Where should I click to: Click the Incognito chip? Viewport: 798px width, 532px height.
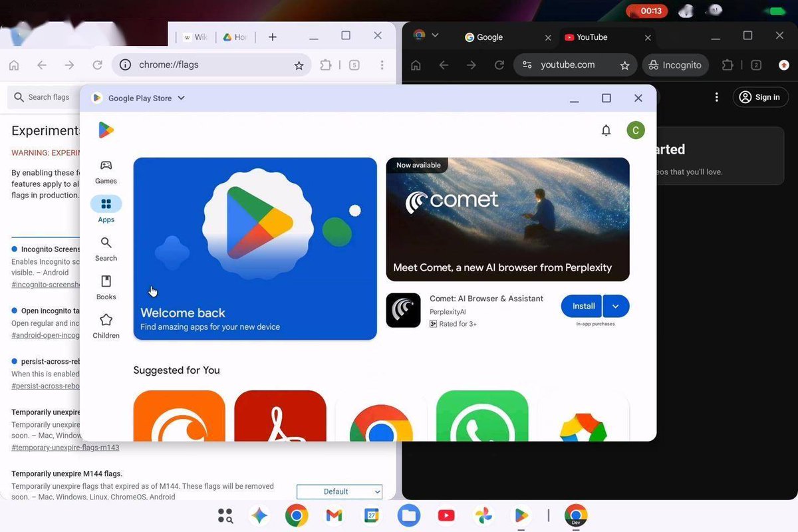pyautogui.click(x=675, y=65)
